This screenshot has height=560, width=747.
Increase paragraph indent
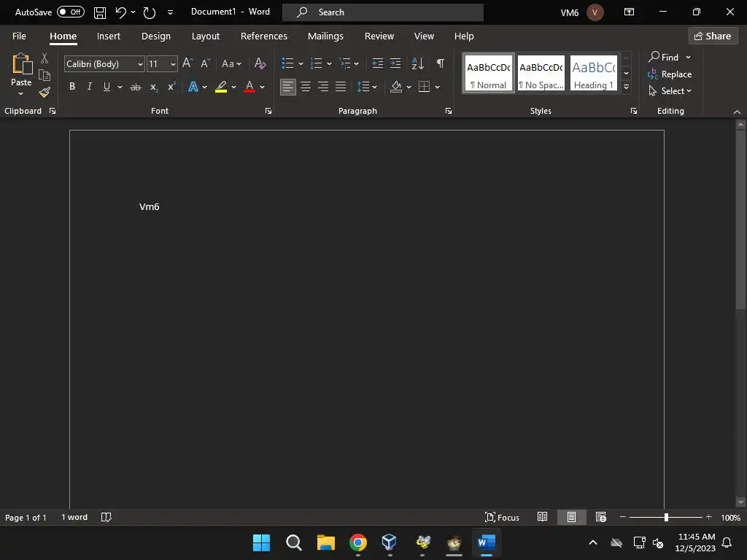click(395, 63)
